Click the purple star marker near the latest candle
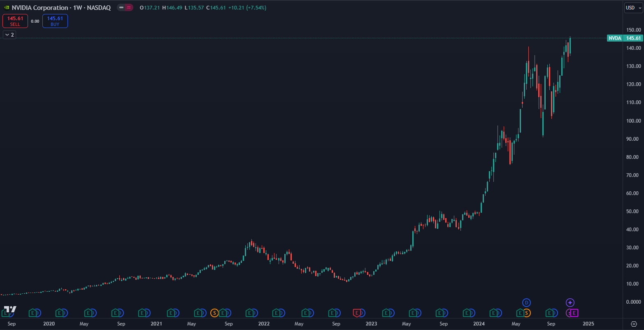The image size is (644, 330). click(x=570, y=303)
